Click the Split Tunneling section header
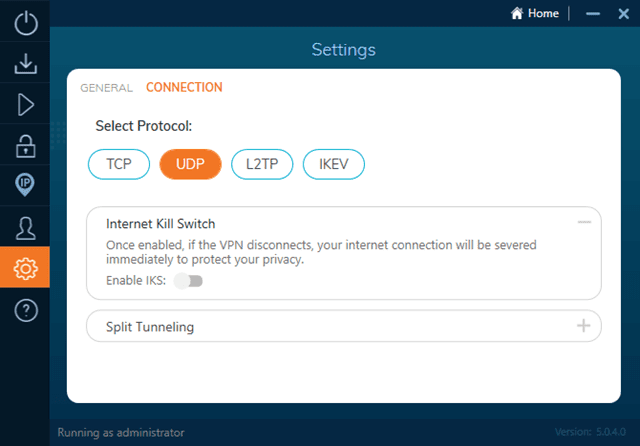640x446 pixels. tap(150, 327)
